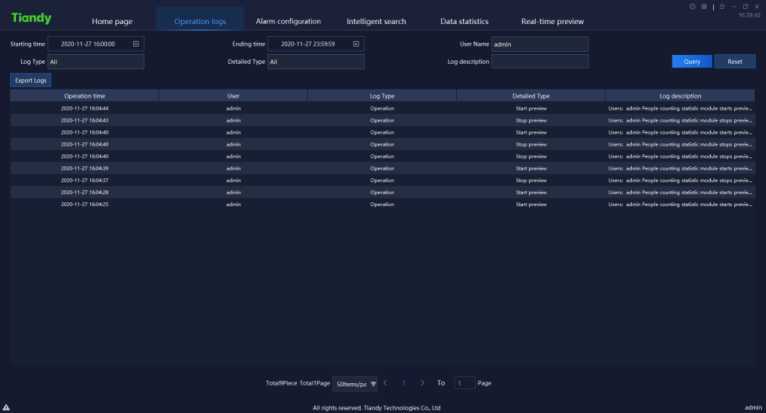This screenshot has width=766, height=413.
Task: Go to the Data statistics tab
Action: click(x=464, y=21)
